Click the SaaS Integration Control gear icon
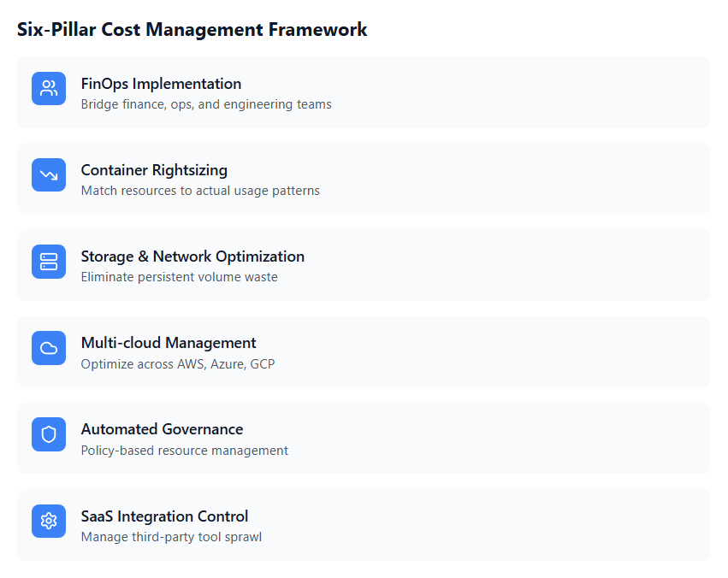The width and height of the screenshot is (728, 578). [49, 521]
